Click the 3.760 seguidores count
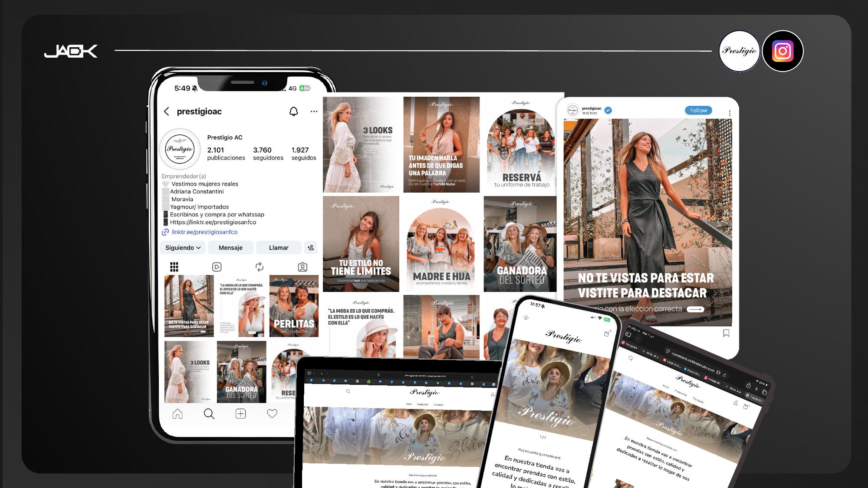 pos(268,154)
